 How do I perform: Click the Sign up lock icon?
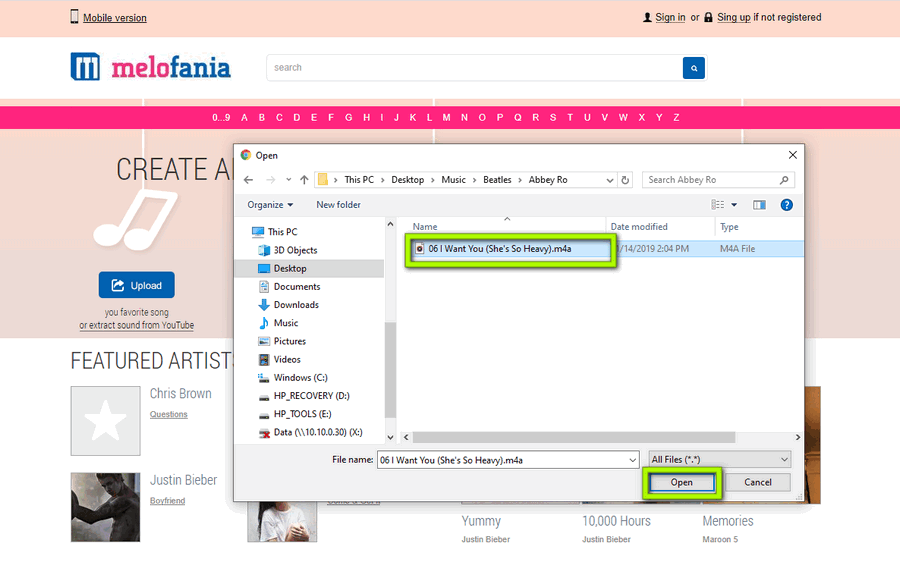[x=708, y=17]
